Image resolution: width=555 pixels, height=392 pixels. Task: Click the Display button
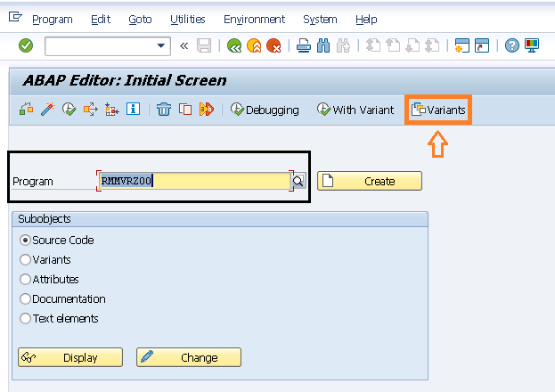click(70, 357)
